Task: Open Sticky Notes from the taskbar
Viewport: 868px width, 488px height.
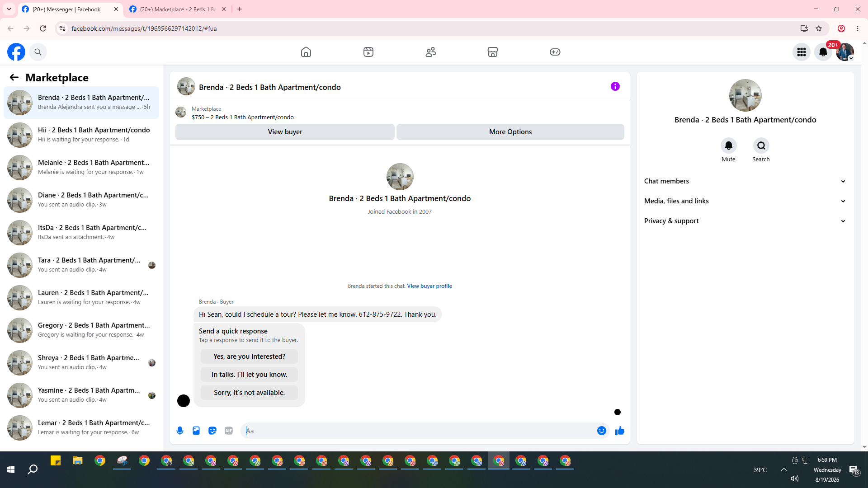Action: click(56, 461)
